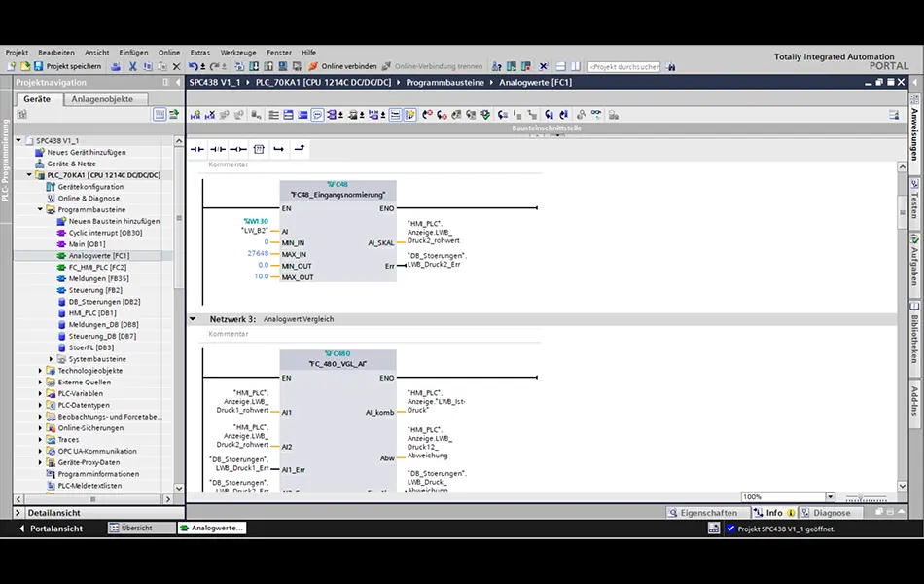Click the binoculars search icon

click(670, 66)
